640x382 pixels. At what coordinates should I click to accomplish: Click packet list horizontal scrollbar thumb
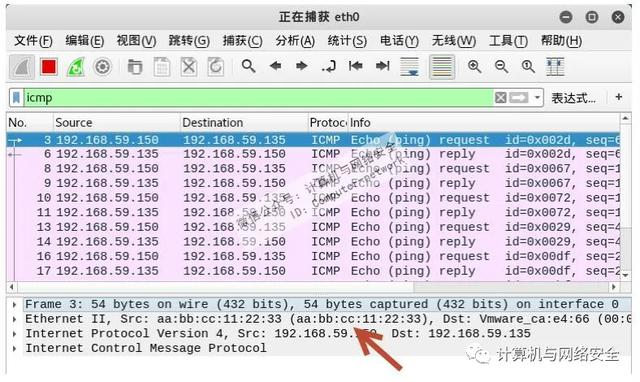coord(511,287)
